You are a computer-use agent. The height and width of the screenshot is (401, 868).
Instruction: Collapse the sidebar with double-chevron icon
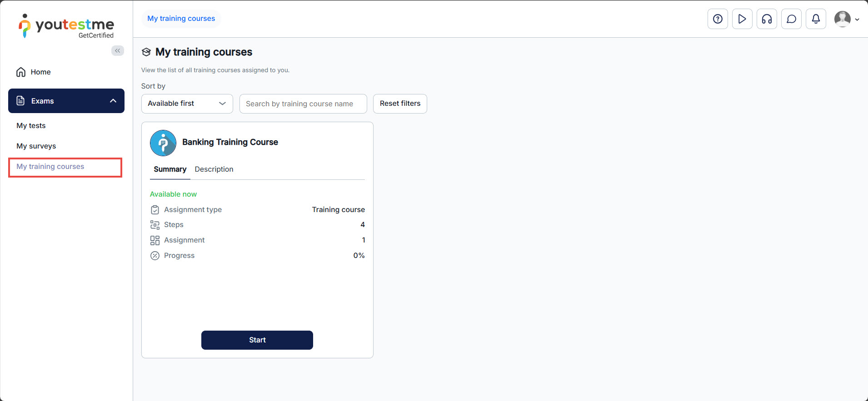click(x=118, y=50)
